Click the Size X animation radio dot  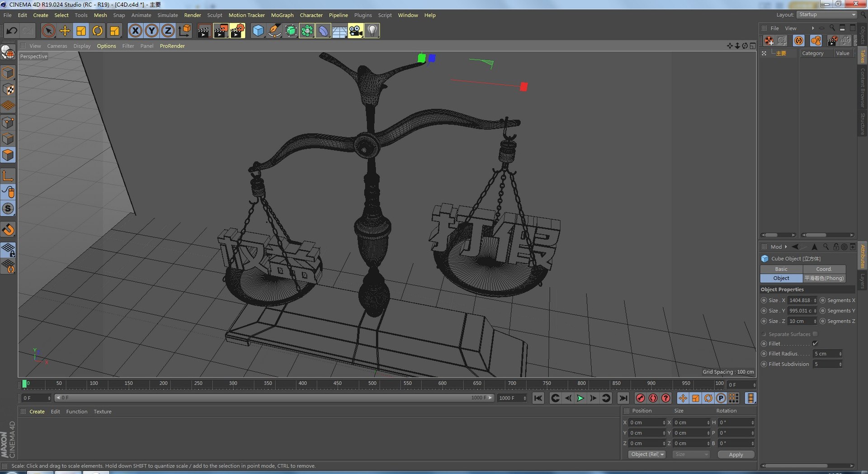pyautogui.click(x=764, y=300)
